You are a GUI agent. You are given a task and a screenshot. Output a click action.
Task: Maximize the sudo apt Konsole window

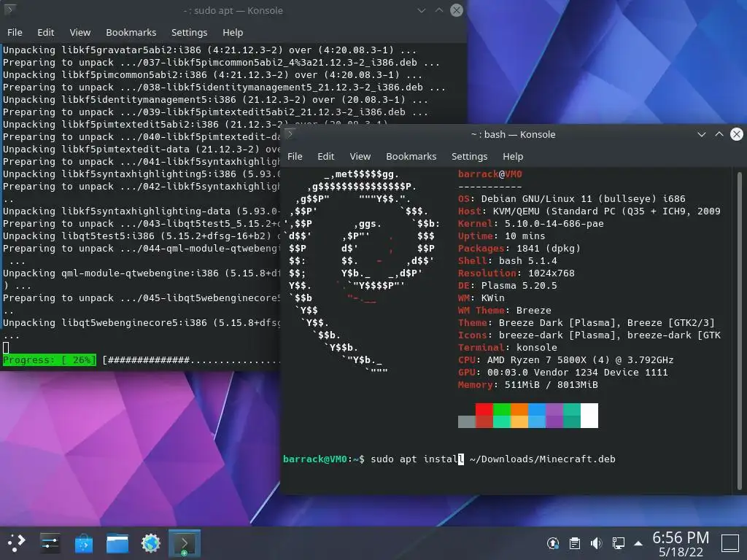point(438,10)
